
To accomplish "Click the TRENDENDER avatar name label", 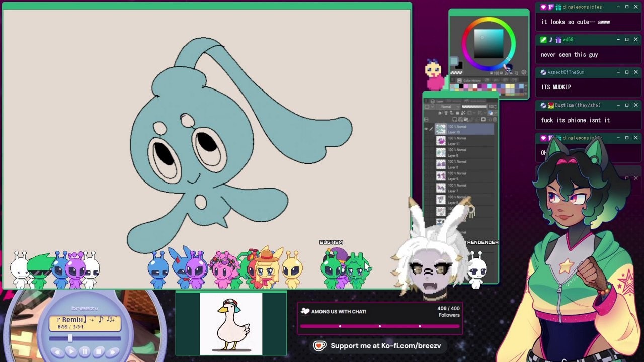I will tap(481, 242).
